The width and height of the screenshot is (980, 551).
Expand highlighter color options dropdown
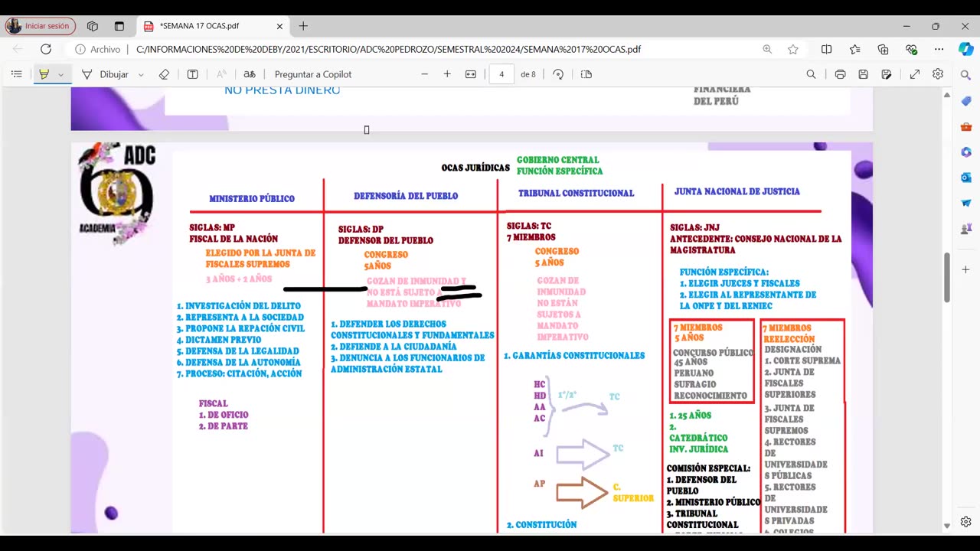click(61, 74)
